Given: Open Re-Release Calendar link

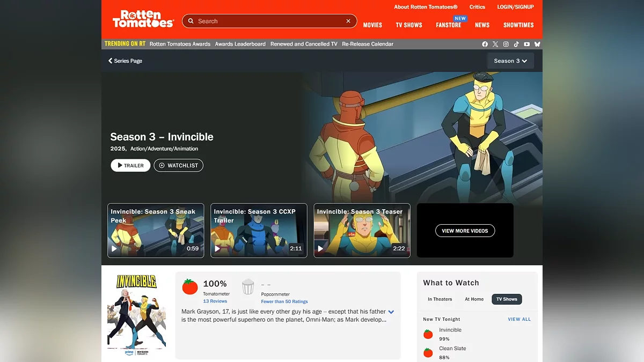Looking at the screenshot, I should point(368,44).
